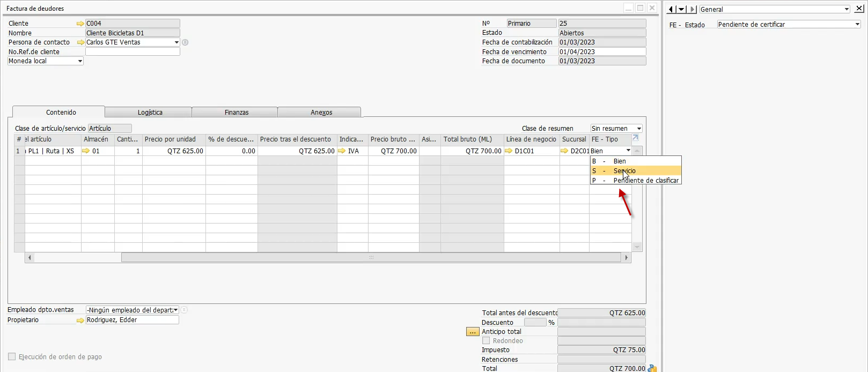Check Ejecución de orden de pago
Image resolution: width=868 pixels, height=372 pixels.
tap(12, 357)
